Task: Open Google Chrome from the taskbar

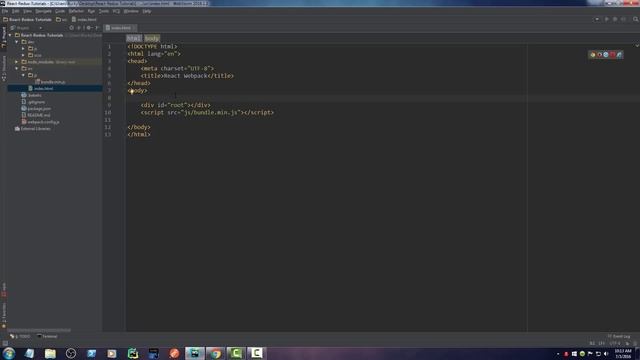Action: pos(216,353)
